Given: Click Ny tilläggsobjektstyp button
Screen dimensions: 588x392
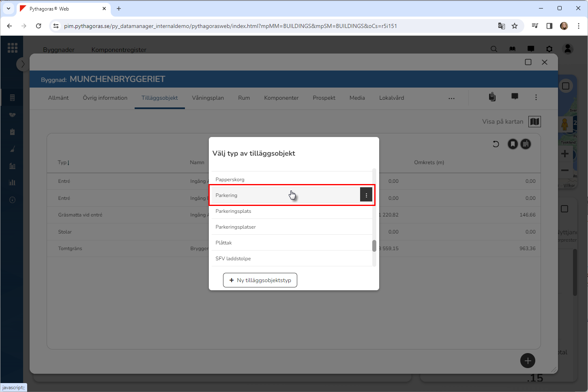Looking at the screenshot, I should (x=260, y=280).
